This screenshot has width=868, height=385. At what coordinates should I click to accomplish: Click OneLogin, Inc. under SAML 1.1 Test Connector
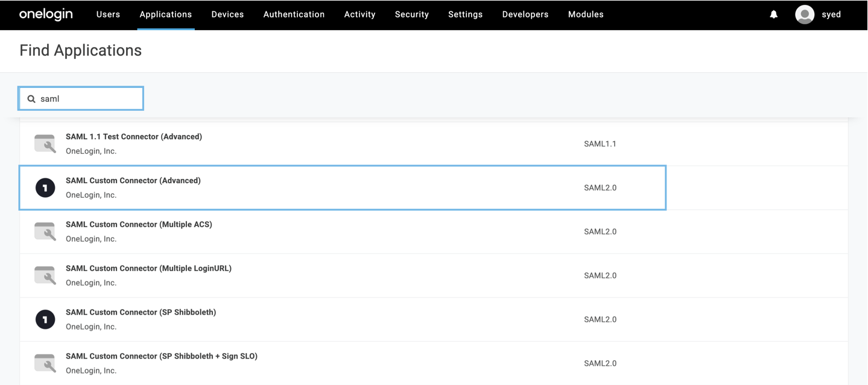click(91, 151)
